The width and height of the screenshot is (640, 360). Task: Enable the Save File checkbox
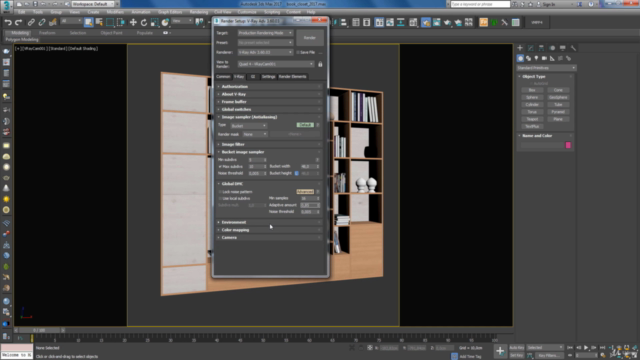click(x=298, y=52)
